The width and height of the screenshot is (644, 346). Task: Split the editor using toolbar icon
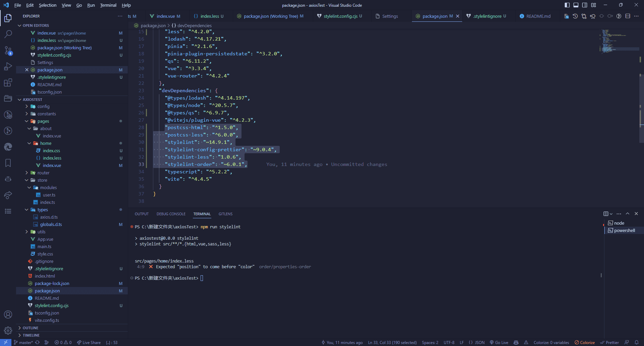628,16
